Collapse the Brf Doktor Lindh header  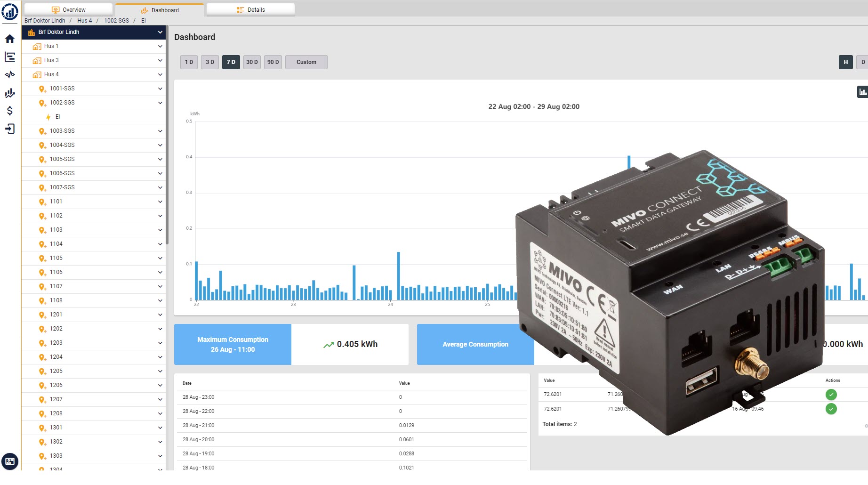point(160,32)
